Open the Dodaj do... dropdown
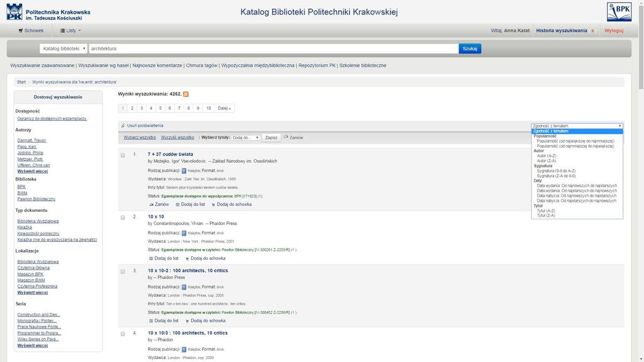The image size is (644, 362). coord(246,138)
